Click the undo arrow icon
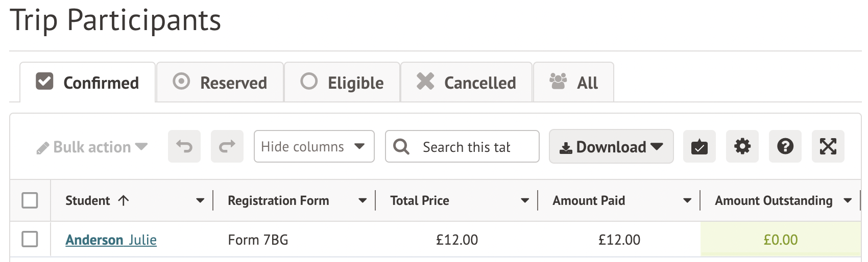Image resolution: width=868 pixels, height=262 pixels. click(x=184, y=147)
